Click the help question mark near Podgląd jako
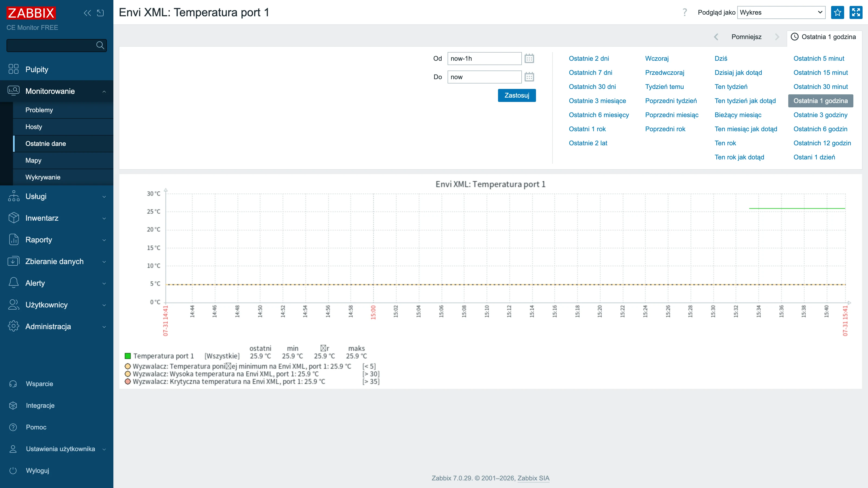 point(685,12)
